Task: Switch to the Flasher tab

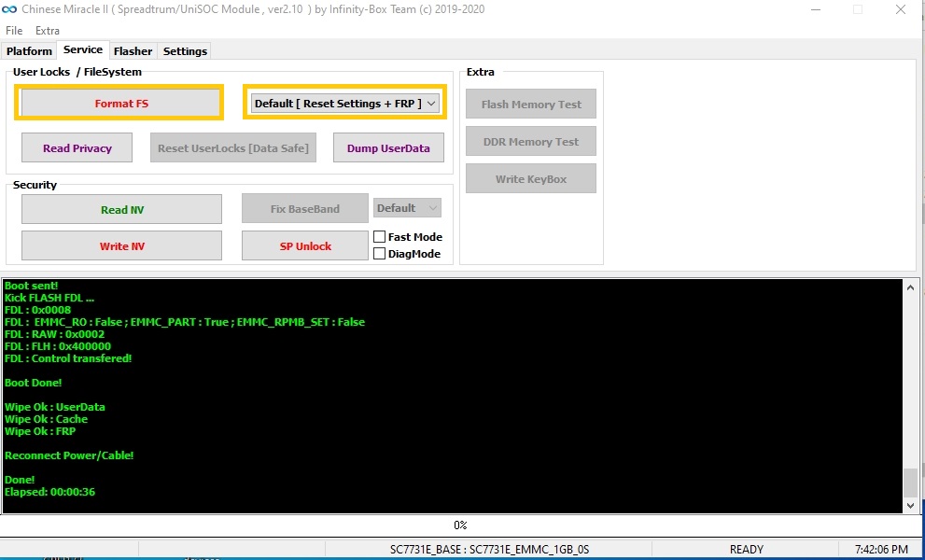Action: click(133, 51)
